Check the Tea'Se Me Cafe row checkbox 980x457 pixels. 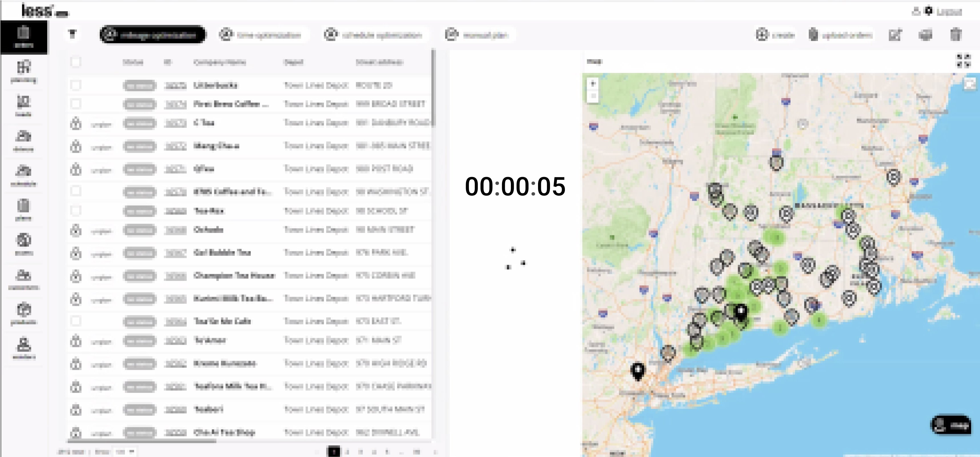76,321
